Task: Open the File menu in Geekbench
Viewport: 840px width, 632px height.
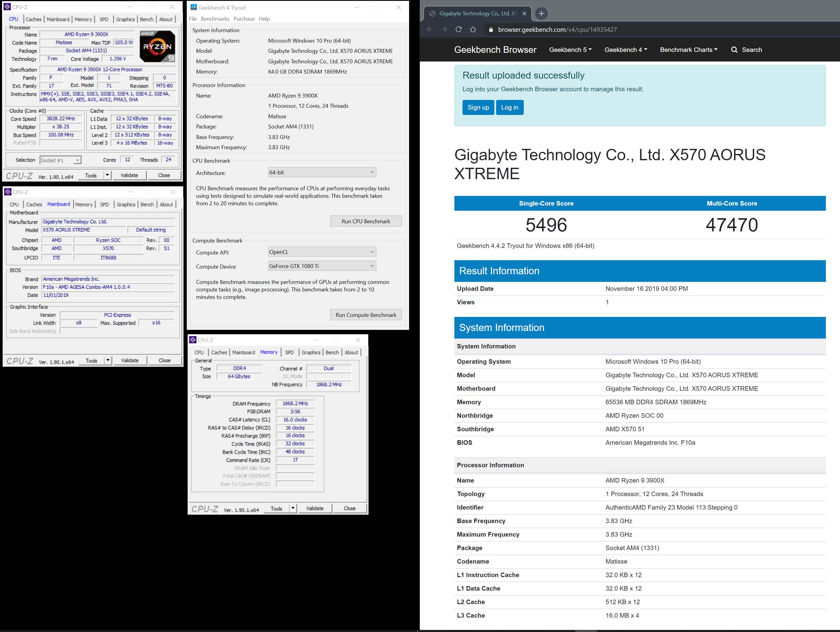Action: coord(193,19)
